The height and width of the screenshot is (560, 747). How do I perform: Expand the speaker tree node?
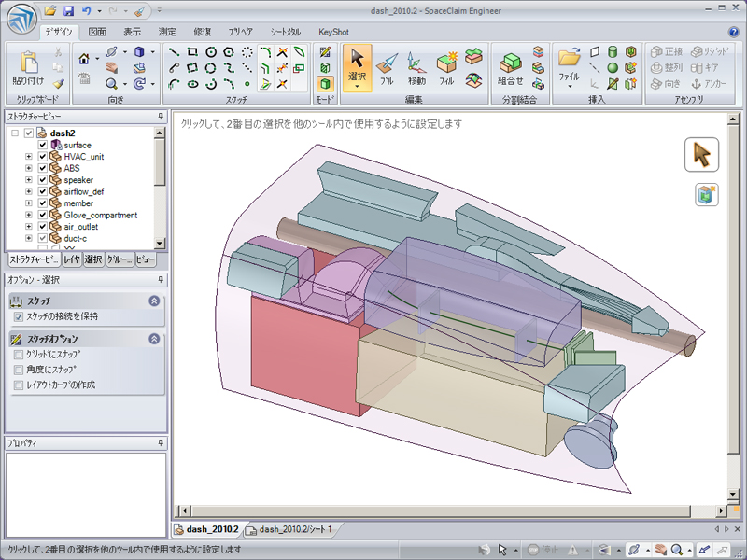pyautogui.click(x=29, y=180)
